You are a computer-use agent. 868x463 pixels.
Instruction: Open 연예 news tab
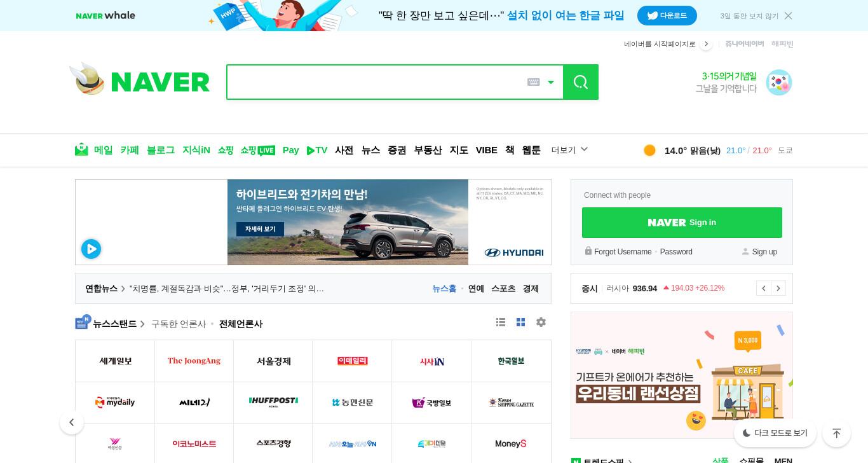(x=476, y=289)
